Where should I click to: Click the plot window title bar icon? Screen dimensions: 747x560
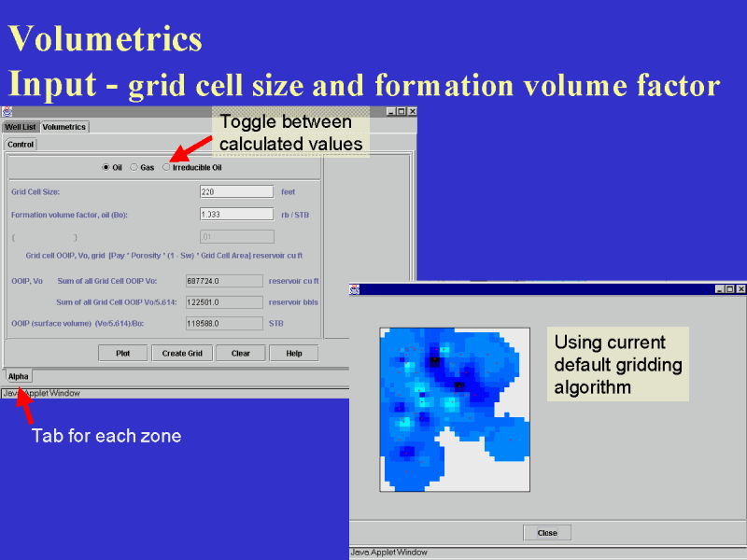[355, 289]
